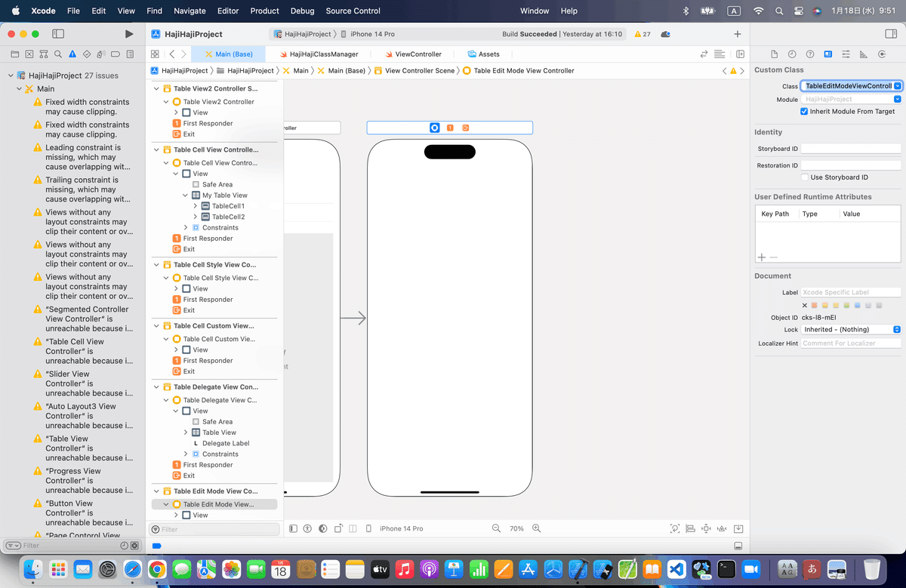Show the Size inspector ruler icon
Image resolution: width=906 pixels, height=588 pixels.
(x=864, y=54)
